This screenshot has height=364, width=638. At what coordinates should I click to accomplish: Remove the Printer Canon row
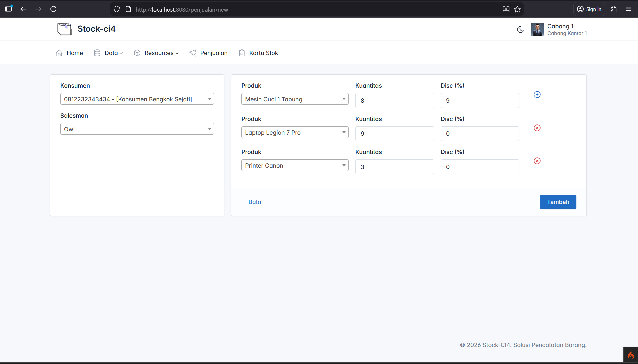click(x=537, y=161)
